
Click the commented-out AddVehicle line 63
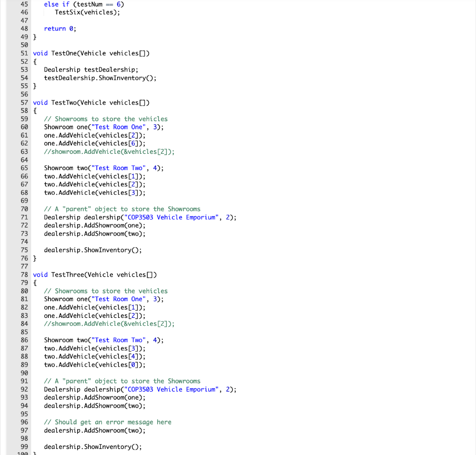pos(109,152)
